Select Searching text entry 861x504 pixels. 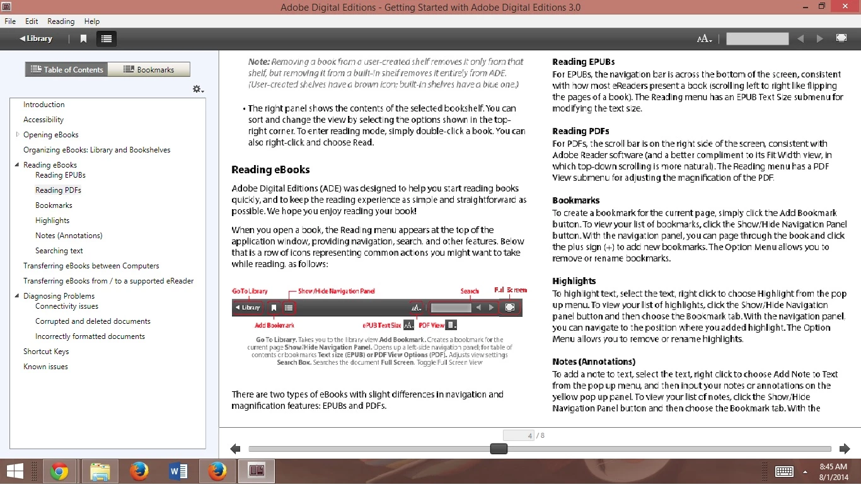point(59,251)
